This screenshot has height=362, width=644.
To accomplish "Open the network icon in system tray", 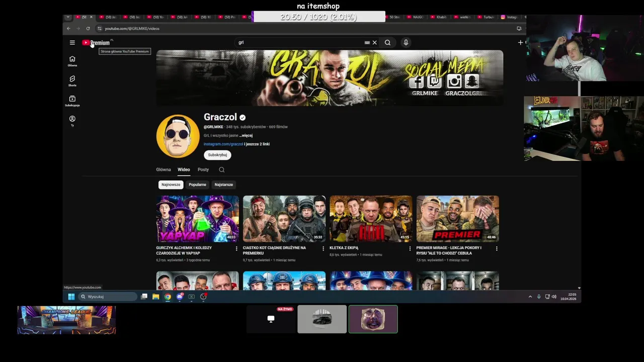I will (547, 297).
